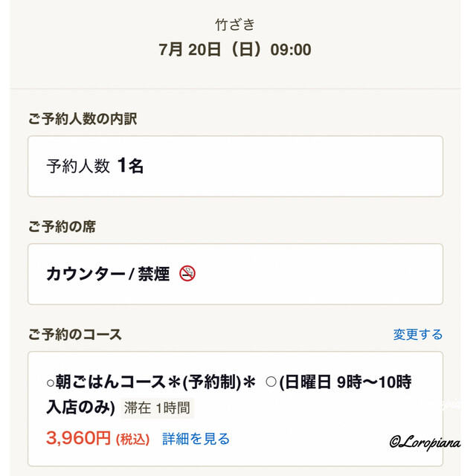This screenshot has height=476, width=476.
Task: Open the 詳細を見る course details link
Action: point(196,439)
